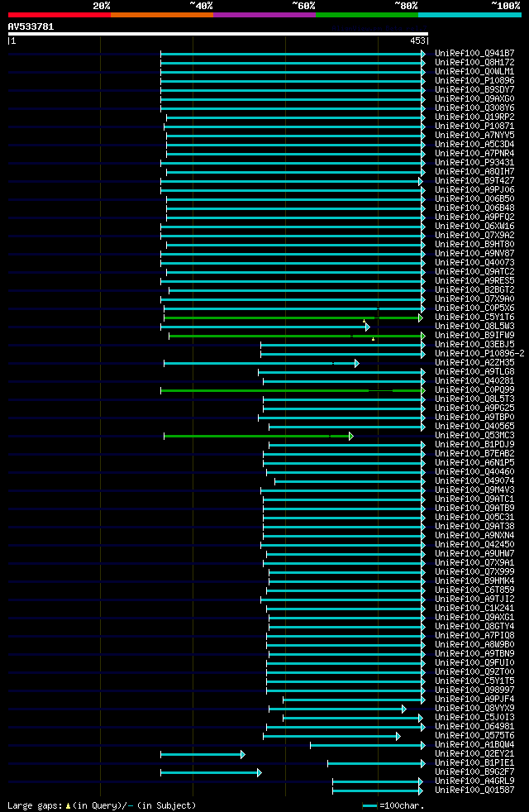Select the UniRef100_A4GRL9 label

pos(474,781)
